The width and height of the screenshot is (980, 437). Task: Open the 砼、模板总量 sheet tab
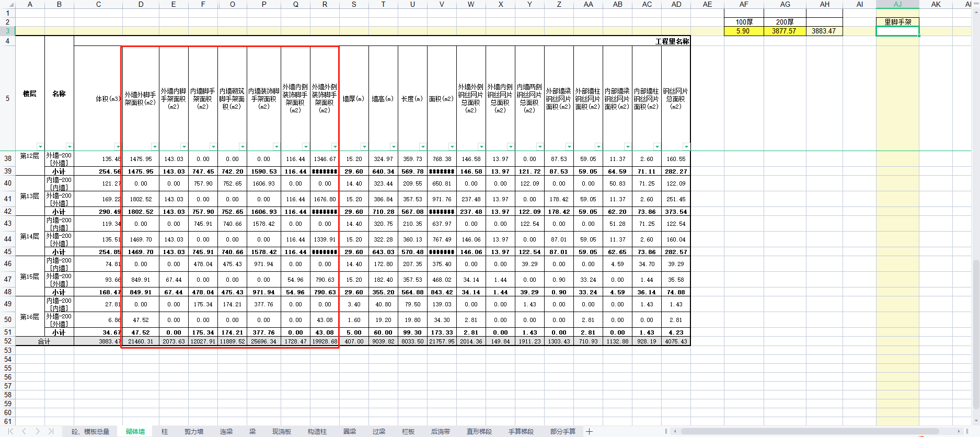pyautogui.click(x=90, y=431)
